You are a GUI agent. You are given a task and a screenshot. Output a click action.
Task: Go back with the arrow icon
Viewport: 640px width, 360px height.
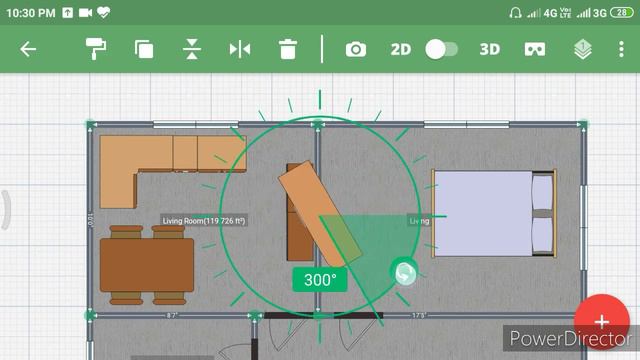coord(28,49)
